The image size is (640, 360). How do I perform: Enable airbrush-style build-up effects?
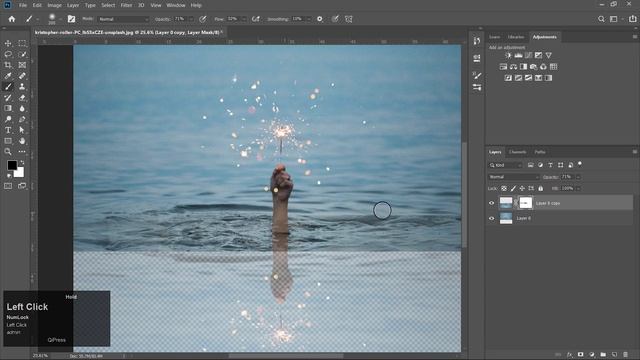coord(256,19)
